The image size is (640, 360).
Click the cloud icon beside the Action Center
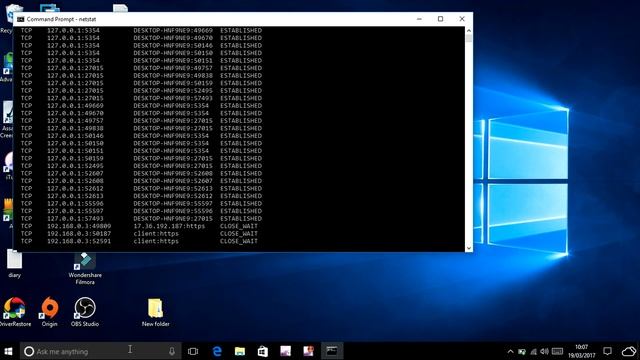click(629, 351)
